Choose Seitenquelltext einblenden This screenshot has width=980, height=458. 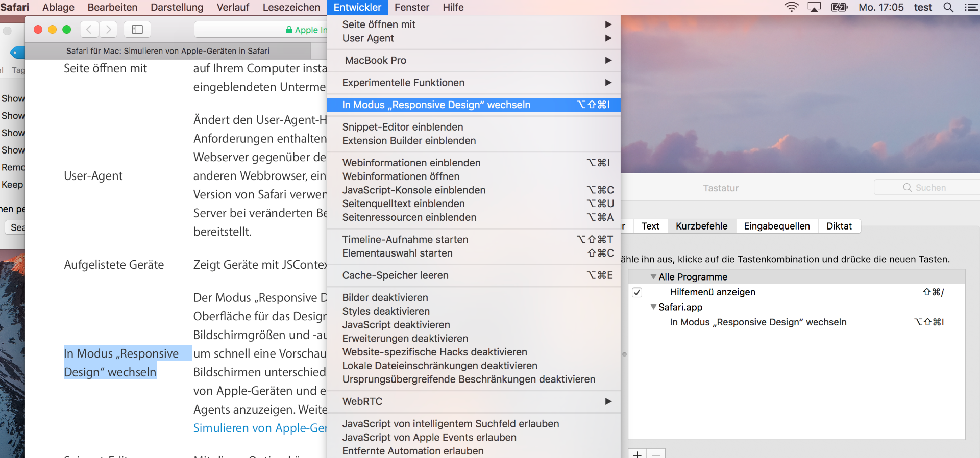click(x=474, y=203)
